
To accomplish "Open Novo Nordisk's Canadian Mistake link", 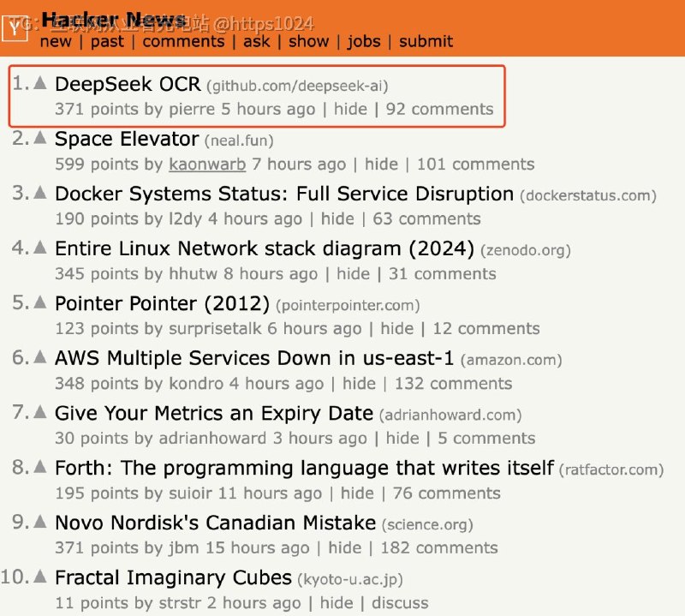I will pyautogui.click(x=216, y=523).
